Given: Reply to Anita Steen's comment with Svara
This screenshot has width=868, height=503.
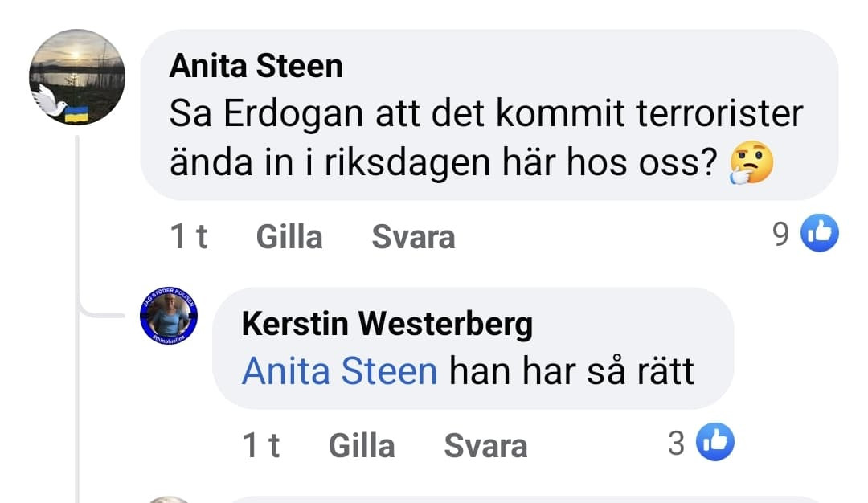Looking at the screenshot, I should coord(413,237).
